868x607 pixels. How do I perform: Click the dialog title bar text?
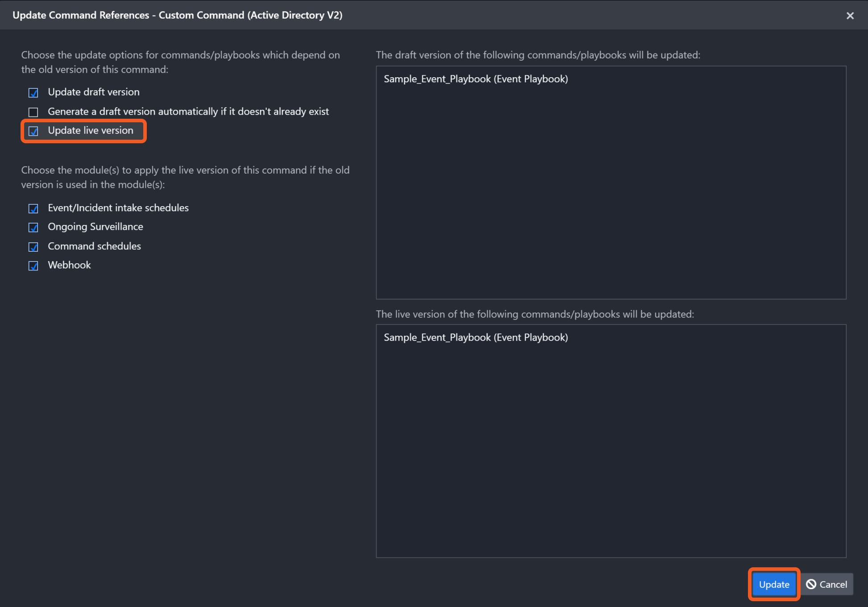coord(177,15)
